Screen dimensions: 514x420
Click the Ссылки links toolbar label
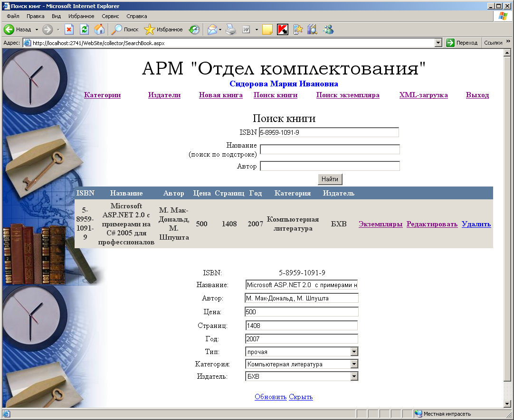(493, 43)
